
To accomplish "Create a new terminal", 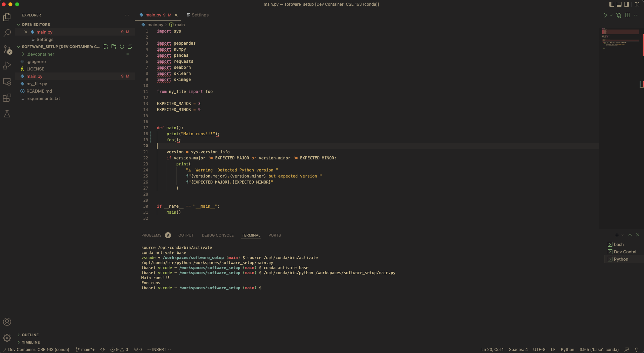I will (617, 235).
